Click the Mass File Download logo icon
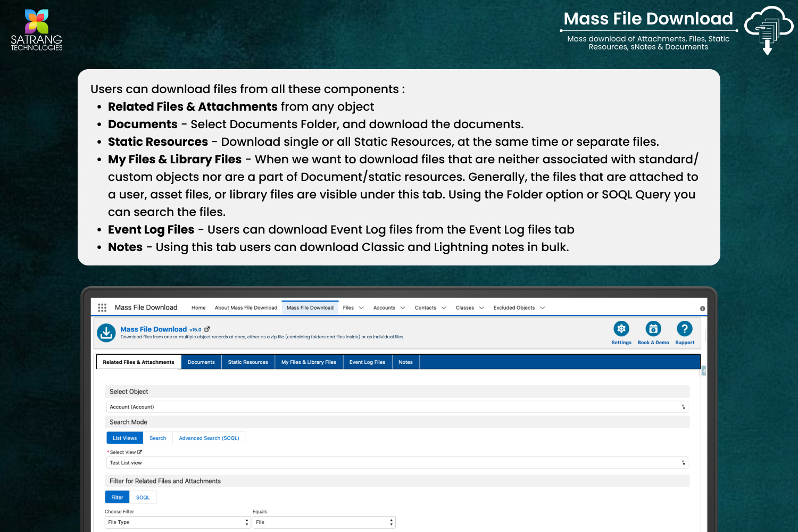 click(x=106, y=333)
